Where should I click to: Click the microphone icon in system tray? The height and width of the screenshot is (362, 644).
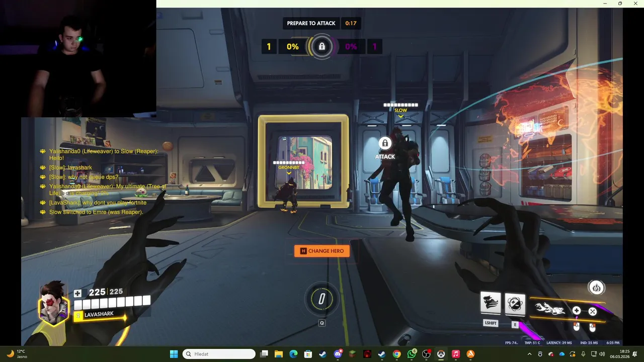pos(583,354)
